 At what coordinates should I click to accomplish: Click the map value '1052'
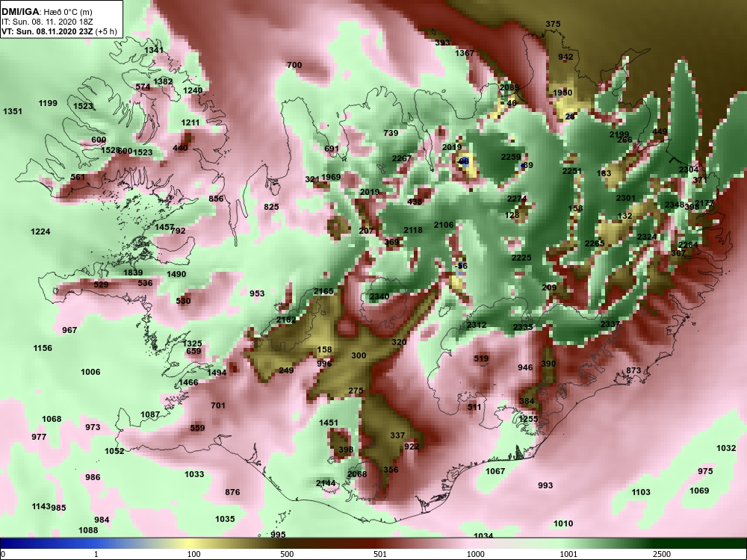pos(114,451)
